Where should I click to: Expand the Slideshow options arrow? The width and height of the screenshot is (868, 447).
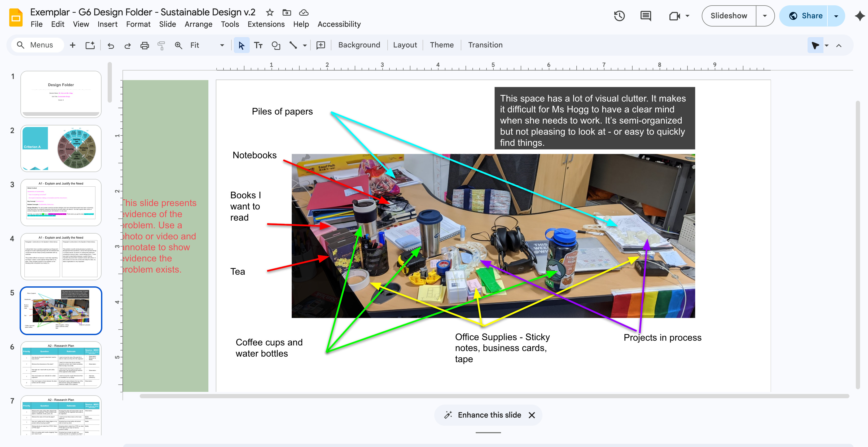click(765, 16)
